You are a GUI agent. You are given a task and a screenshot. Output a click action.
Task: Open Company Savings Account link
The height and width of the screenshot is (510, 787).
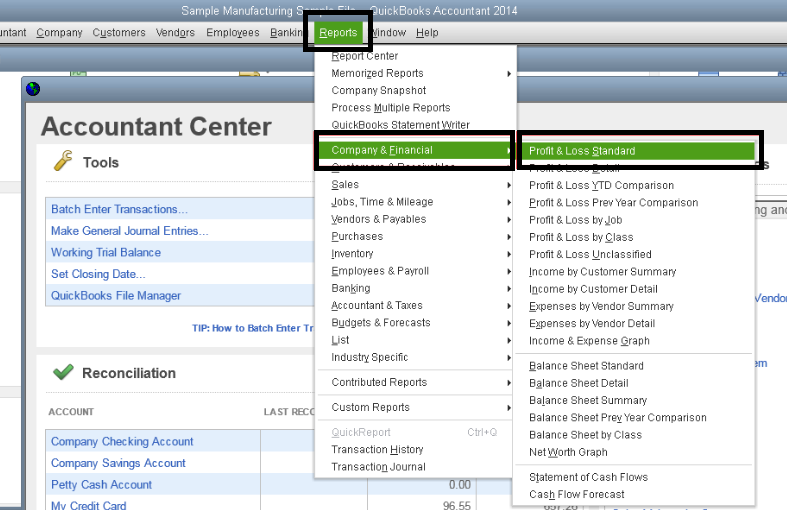point(118,463)
